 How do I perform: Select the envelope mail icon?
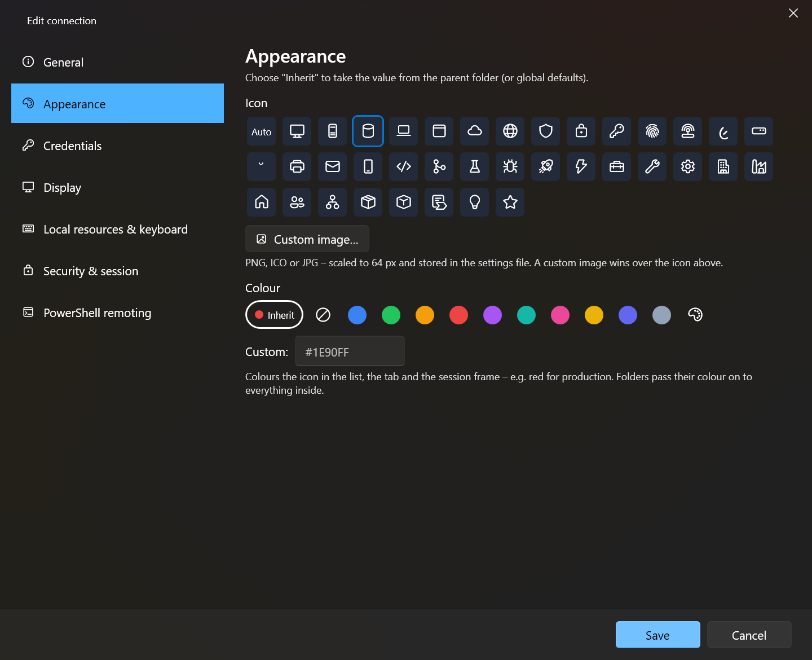pos(333,167)
